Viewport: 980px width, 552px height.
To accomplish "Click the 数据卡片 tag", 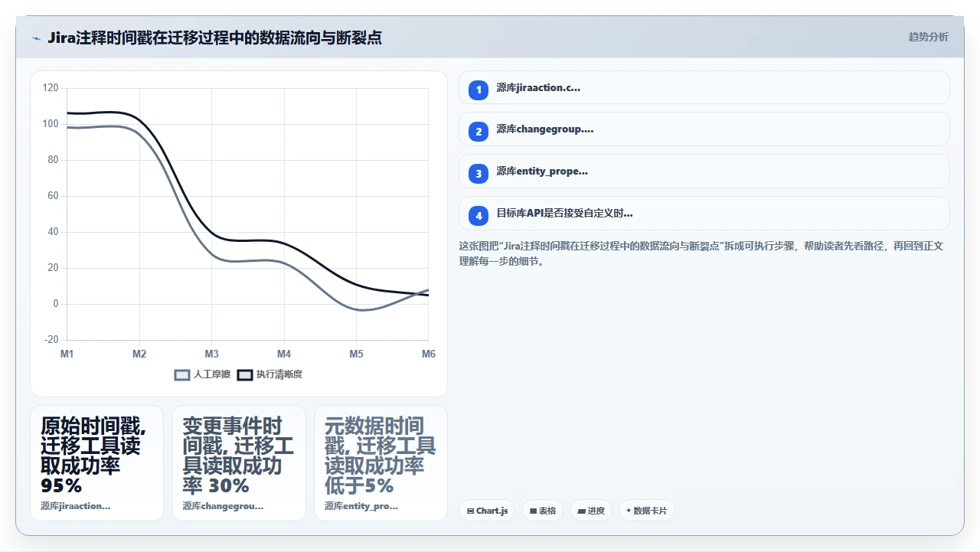I will coord(646,511).
